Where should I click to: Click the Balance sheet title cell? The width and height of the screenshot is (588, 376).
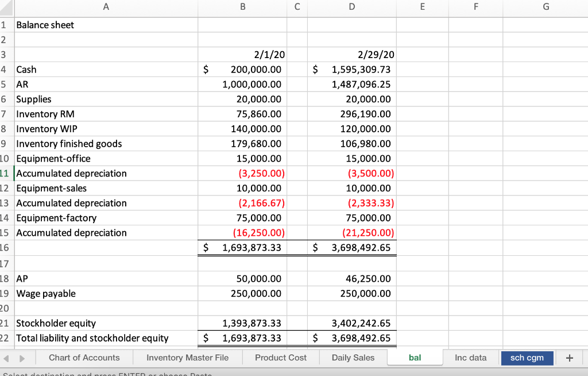[106, 25]
